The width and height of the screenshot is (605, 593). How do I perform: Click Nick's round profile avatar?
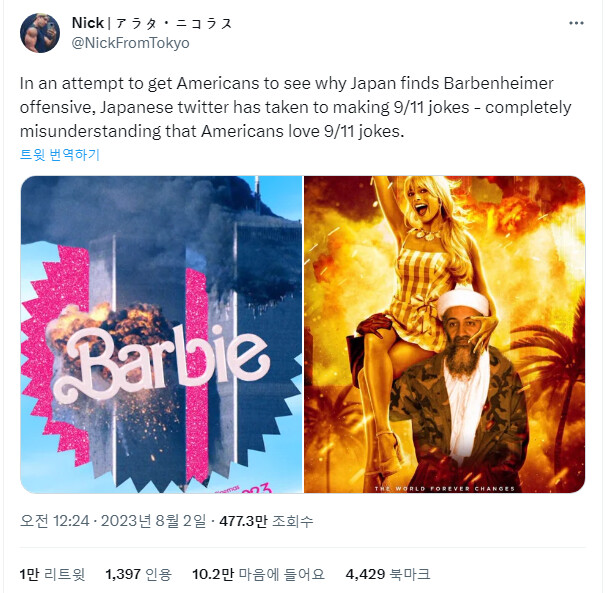(40, 33)
